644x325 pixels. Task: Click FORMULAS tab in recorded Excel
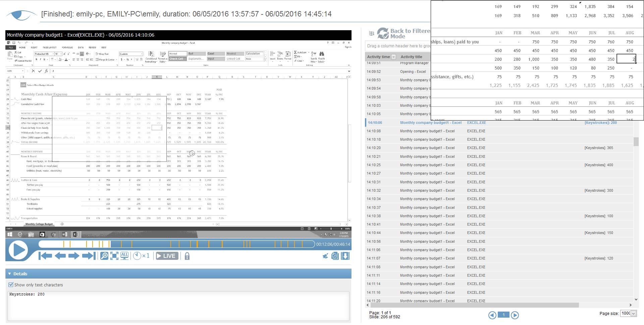[x=67, y=47]
